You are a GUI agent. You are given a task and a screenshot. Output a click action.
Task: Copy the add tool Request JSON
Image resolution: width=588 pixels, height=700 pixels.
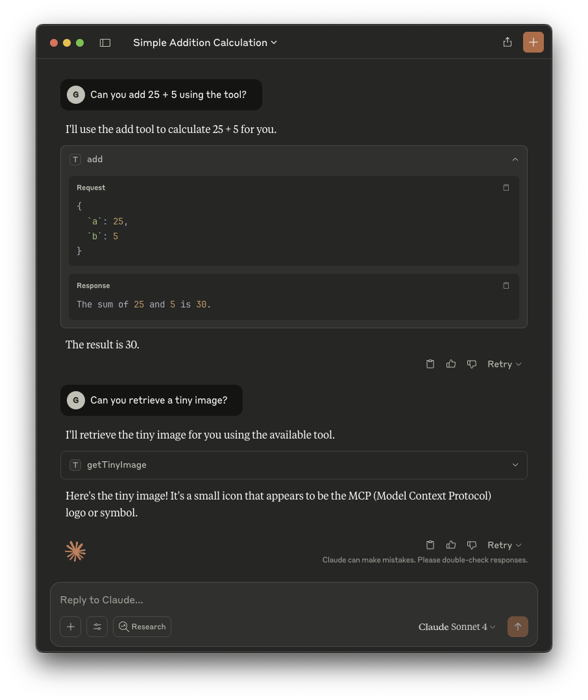[x=506, y=187]
